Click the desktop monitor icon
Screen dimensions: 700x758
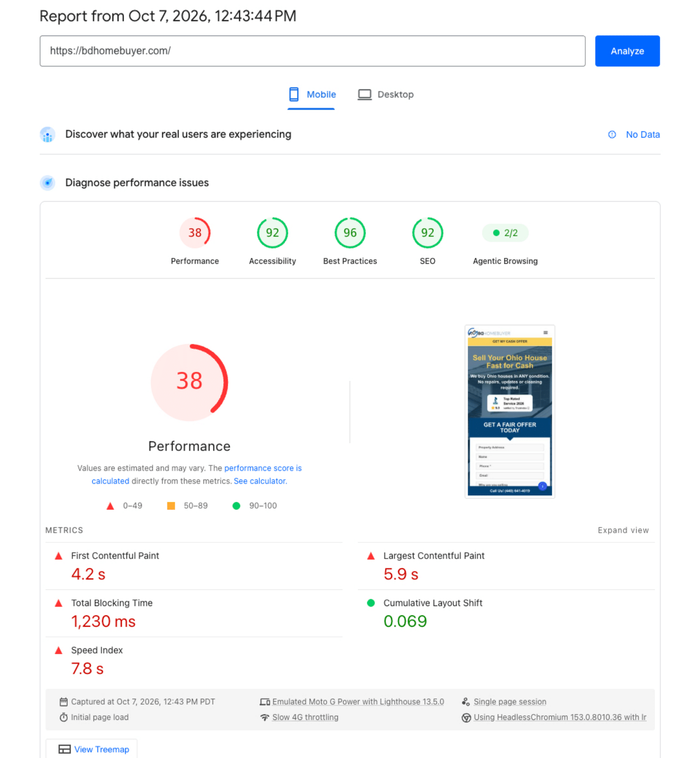[364, 95]
